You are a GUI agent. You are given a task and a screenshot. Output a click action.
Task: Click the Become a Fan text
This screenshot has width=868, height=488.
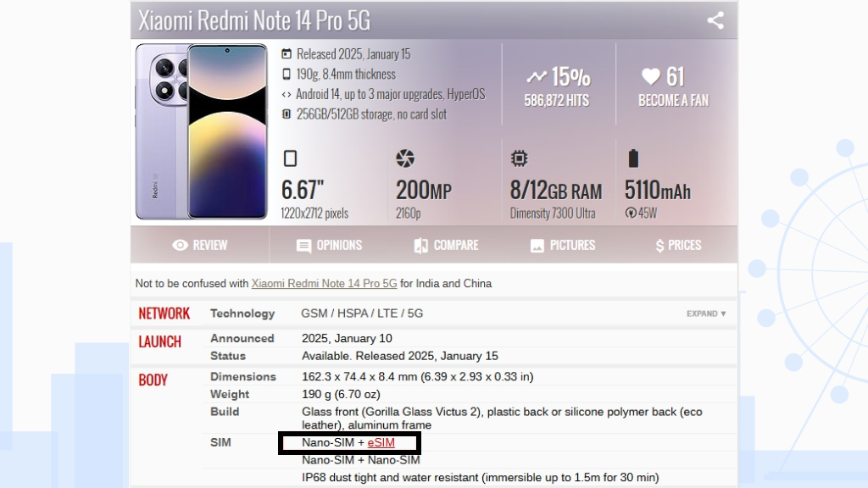[x=673, y=100]
